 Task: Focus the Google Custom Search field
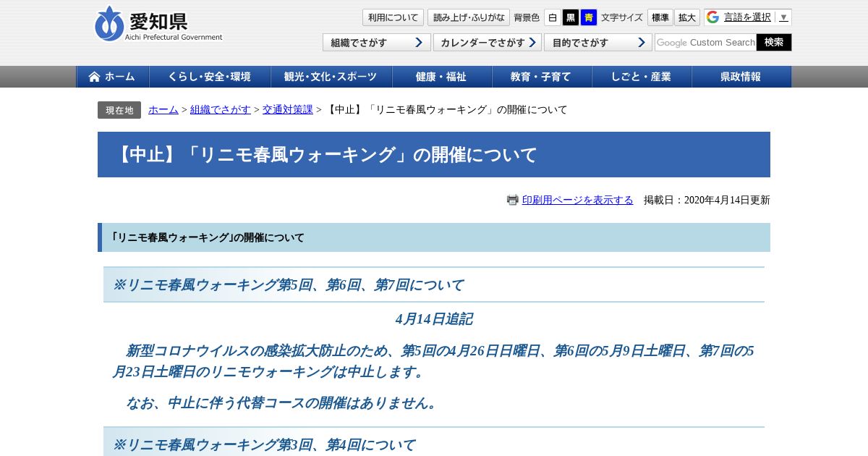[x=706, y=43]
